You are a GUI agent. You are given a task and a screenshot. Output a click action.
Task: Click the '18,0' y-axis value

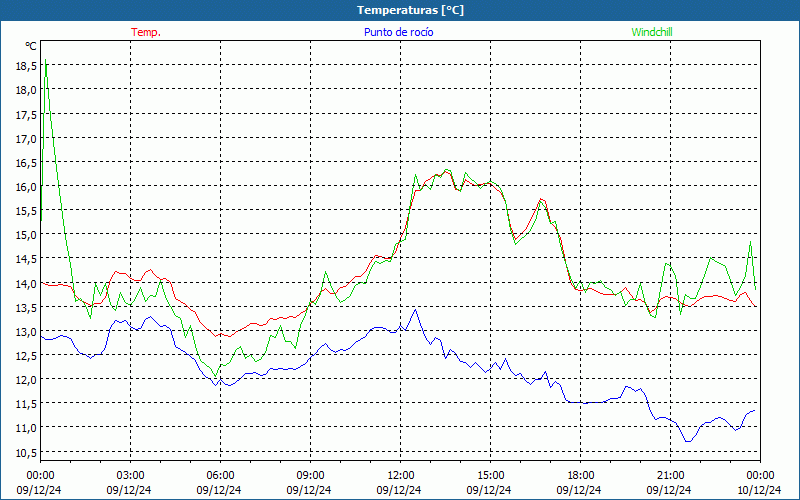[26, 90]
